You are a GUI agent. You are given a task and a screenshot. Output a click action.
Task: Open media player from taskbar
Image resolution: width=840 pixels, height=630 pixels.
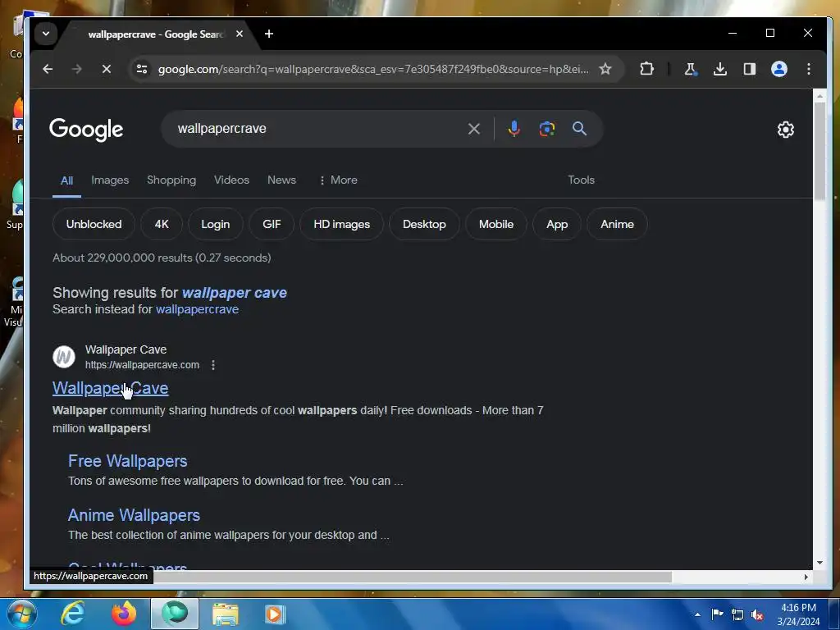pos(275,614)
